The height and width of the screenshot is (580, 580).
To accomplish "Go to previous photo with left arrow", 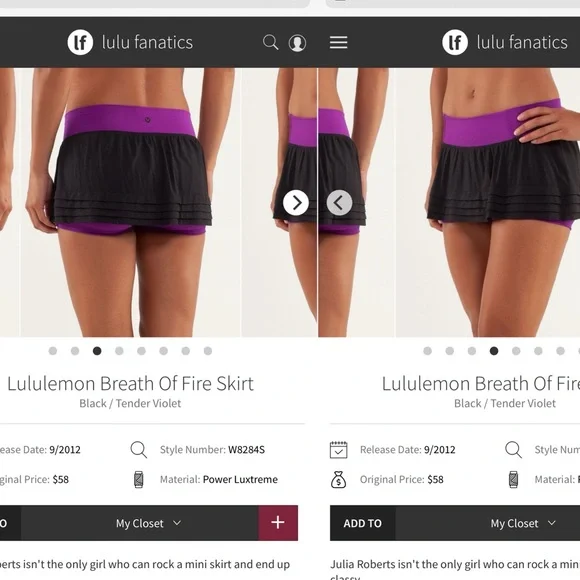I will 339,203.
